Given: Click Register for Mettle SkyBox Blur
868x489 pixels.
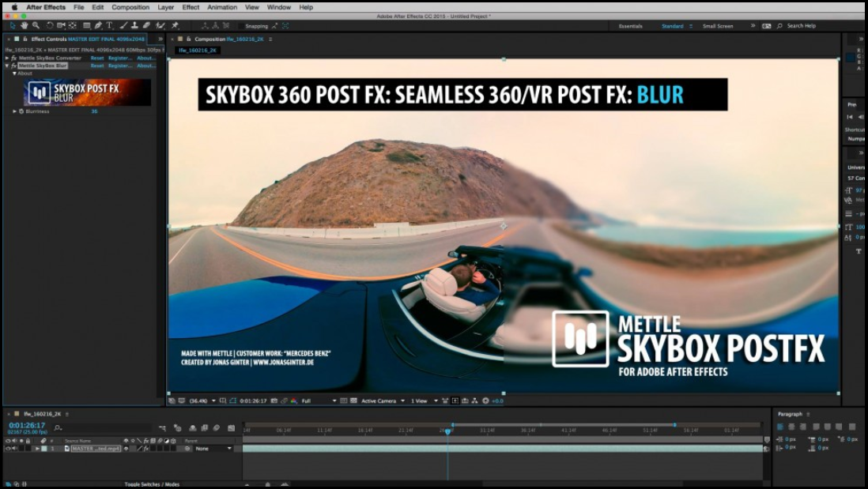Looking at the screenshot, I should click(x=119, y=66).
